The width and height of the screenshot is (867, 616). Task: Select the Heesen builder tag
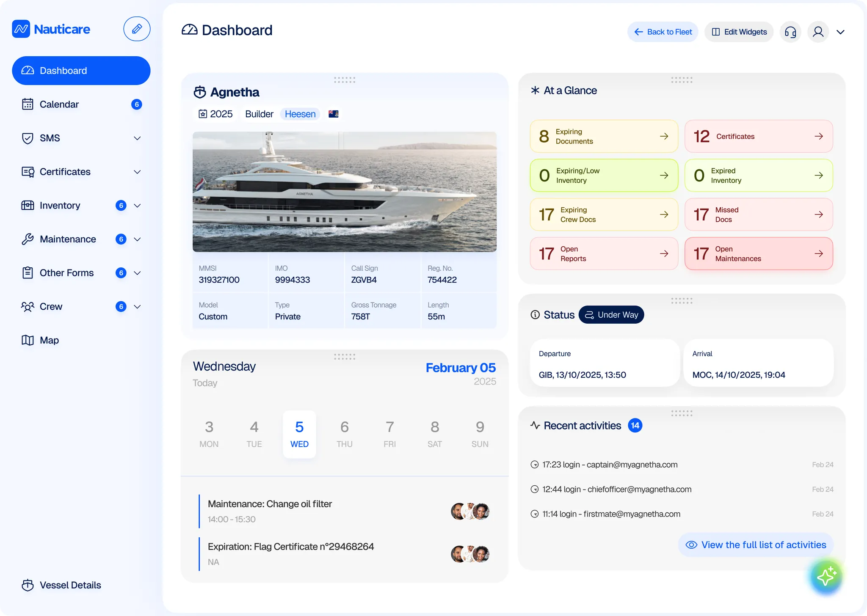pos(299,114)
